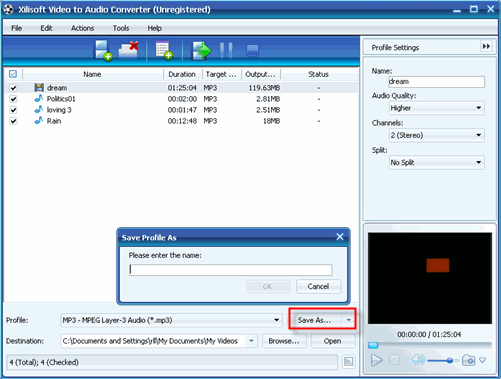Image resolution: width=501 pixels, height=379 pixels.
Task: Open the Help menu
Action: [155, 28]
